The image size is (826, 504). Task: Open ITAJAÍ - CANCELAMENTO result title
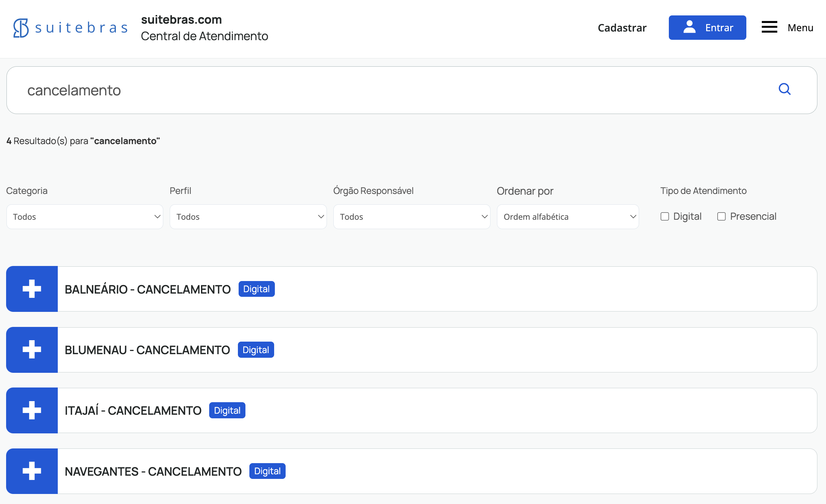pos(133,410)
